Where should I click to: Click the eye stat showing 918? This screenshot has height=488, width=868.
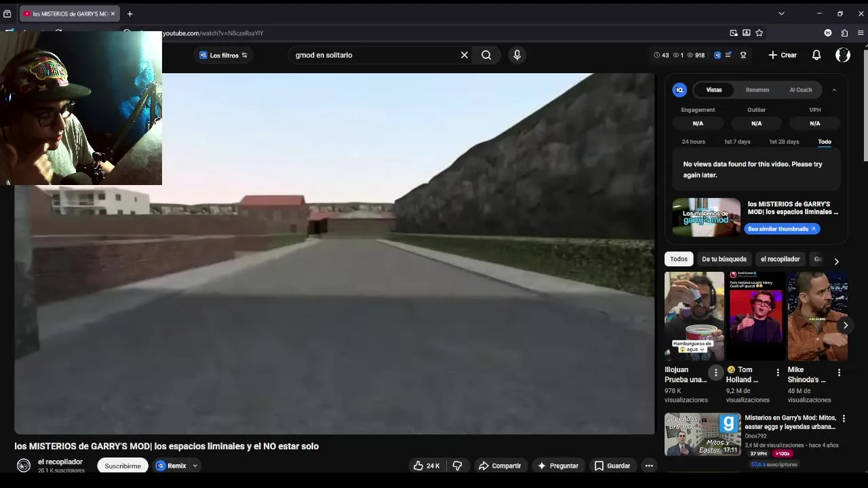click(x=696, y=55)
